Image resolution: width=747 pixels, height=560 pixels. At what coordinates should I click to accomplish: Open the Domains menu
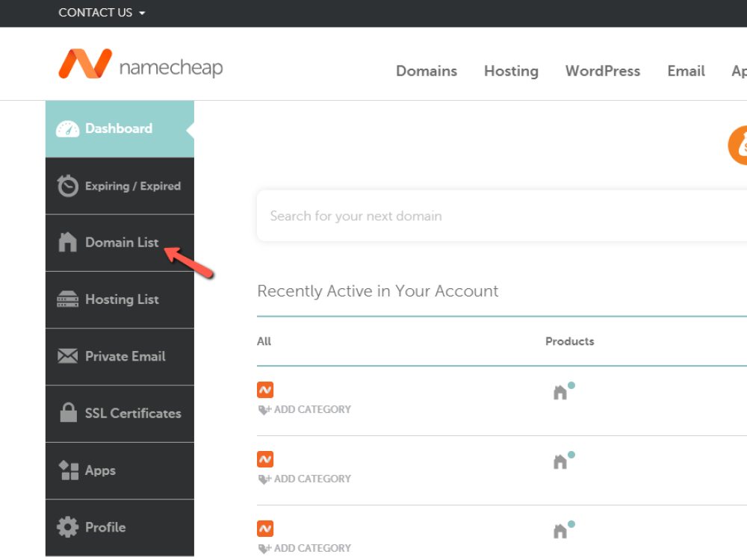click(427, 71)
